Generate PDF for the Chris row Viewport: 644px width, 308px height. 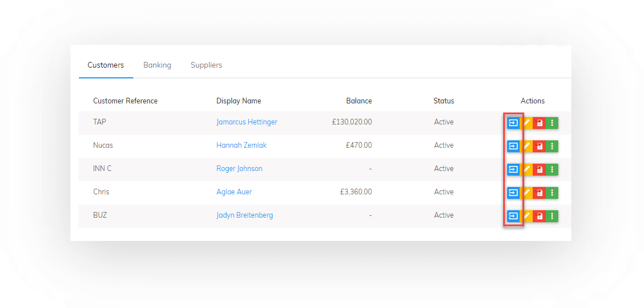point(540,193)
